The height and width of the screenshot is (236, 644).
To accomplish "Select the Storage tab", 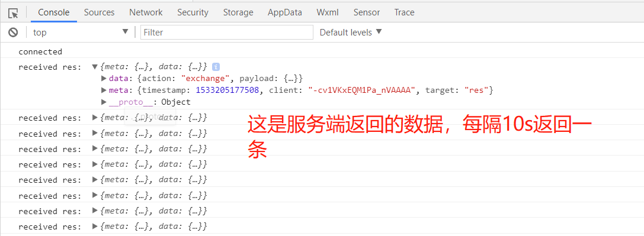I will [x=238, y=12].
